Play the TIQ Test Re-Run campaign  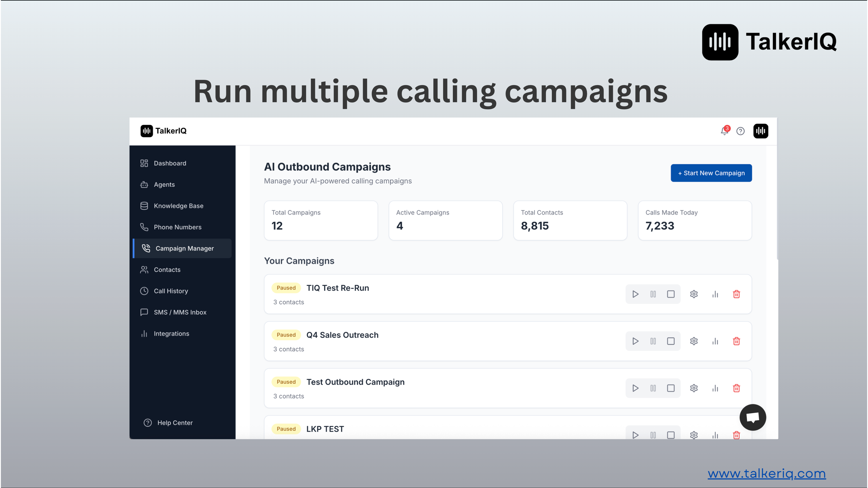click(x=636, y=294)
